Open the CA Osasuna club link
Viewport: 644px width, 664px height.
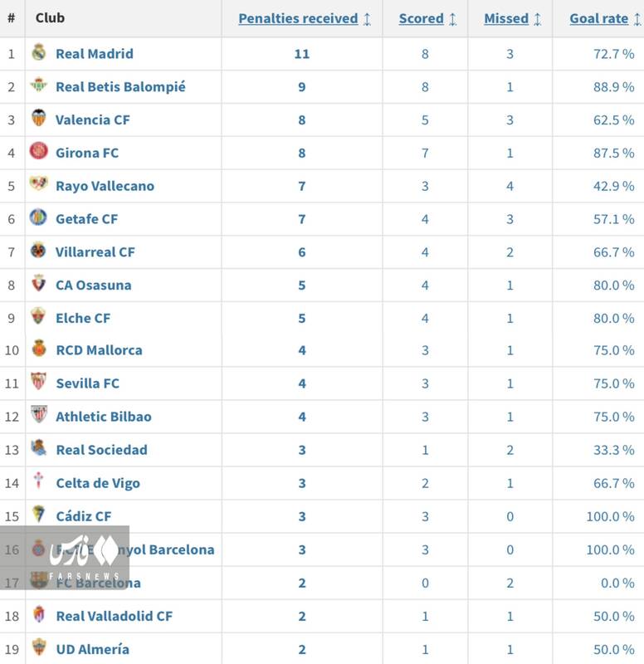coord(93,285)
